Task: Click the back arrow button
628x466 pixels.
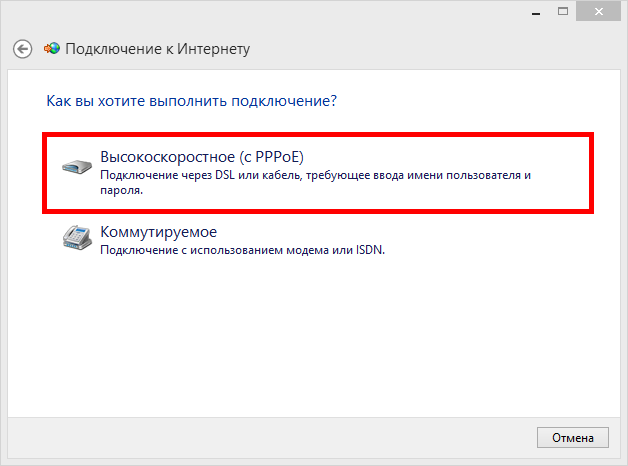Action: pos(22,48)
